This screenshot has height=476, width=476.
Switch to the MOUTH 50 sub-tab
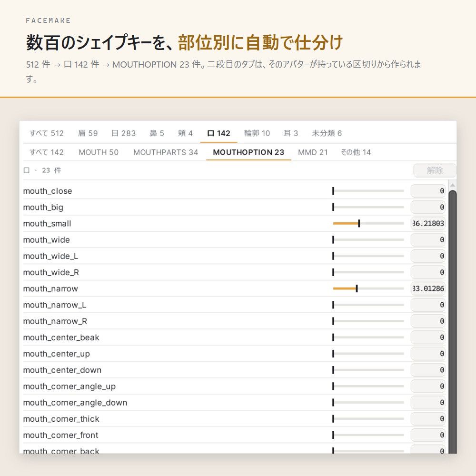tap(99, 152)
